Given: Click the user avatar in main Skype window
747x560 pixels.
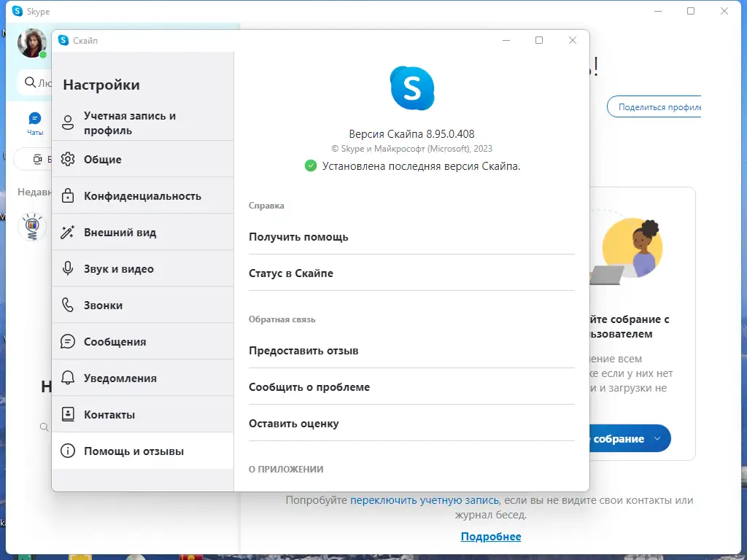Looking at the screenshot, I should pyautogui.click(x=31, y=43).
